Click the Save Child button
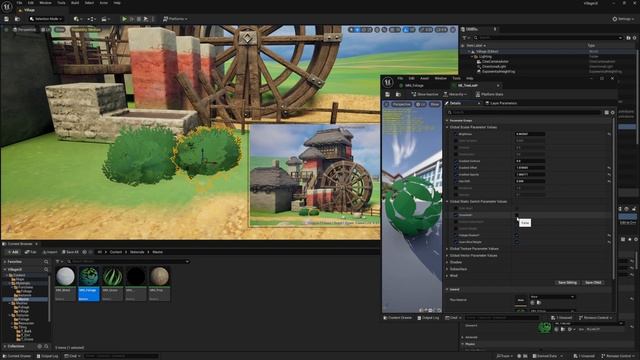The width and height of the screenshot is (640, 360). pyautogui.click(x=593, y=282)
